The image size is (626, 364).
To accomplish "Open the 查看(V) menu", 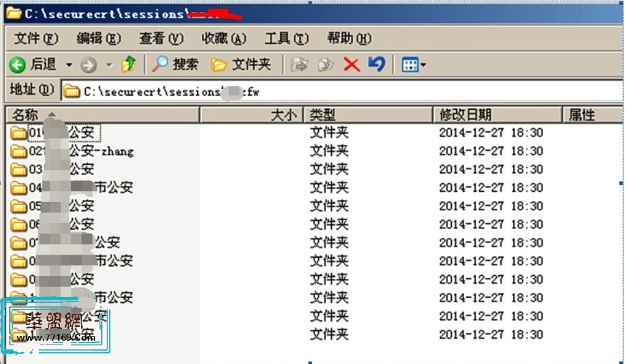I will point(161,39).
